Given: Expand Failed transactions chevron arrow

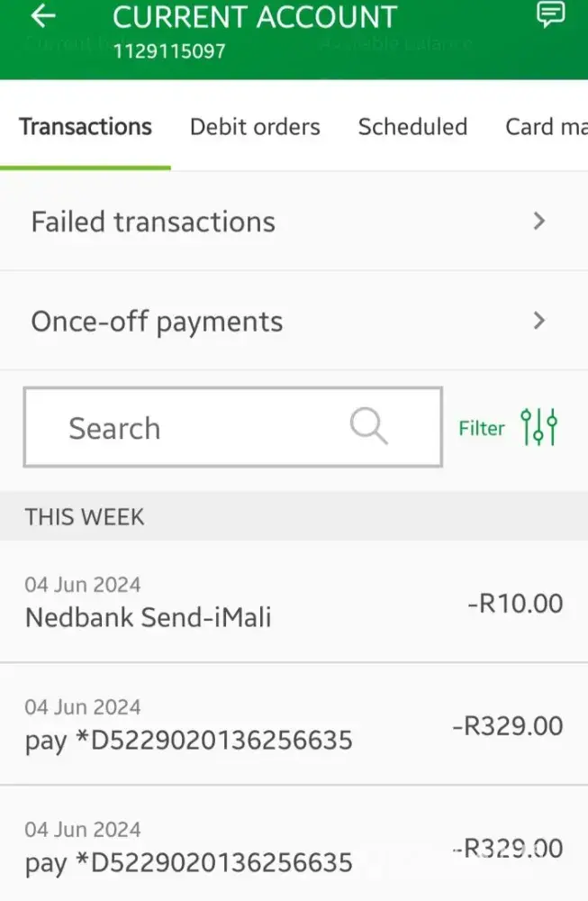Looking at the screenshot, I should [539, 221].
